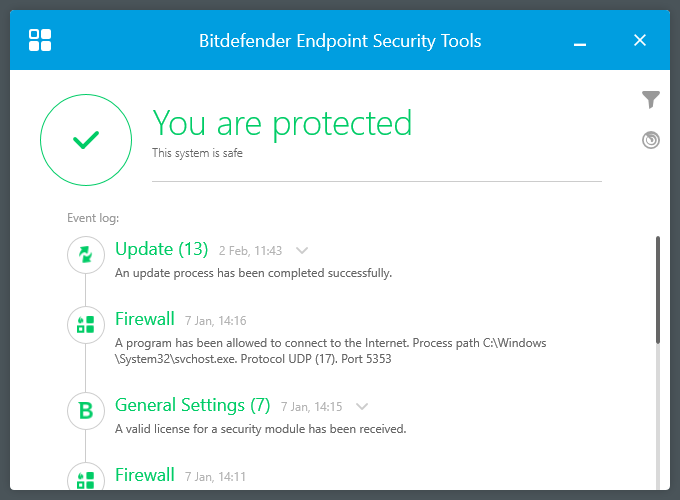This screenshot has width=680, height=500.
Task: Open the Update (13) event title
Action: (x=161, y=249)
